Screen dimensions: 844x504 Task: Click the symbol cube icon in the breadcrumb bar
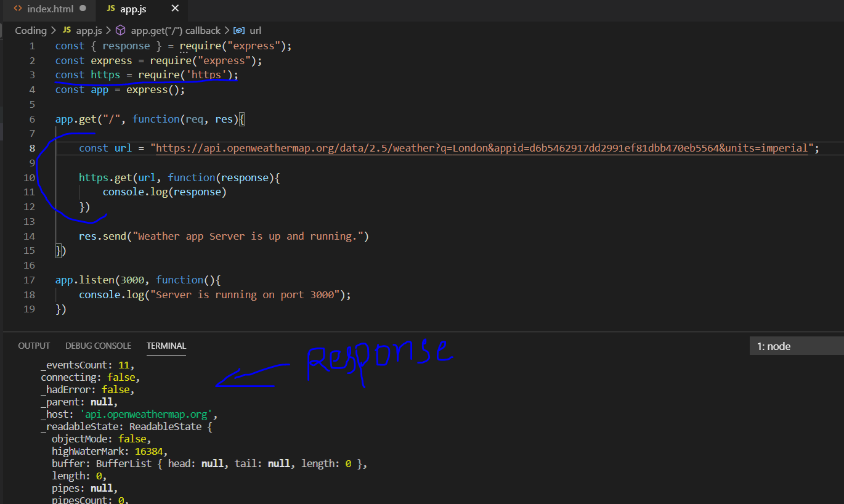[121, 30]
